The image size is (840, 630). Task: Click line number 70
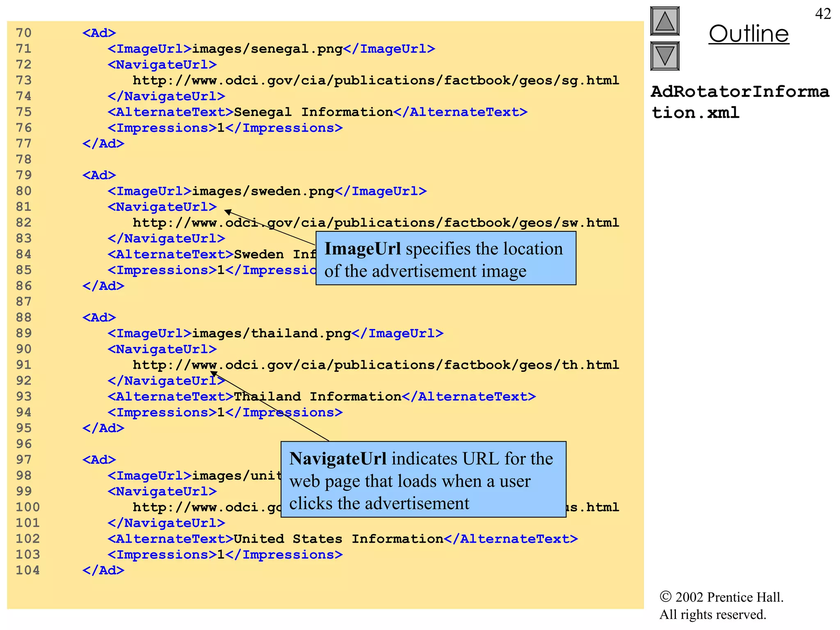pos(24,33)
